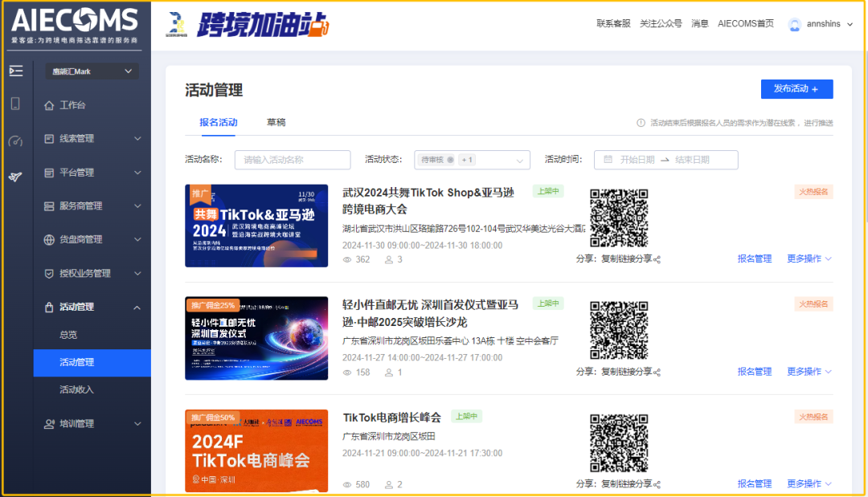Expand the 培训管理 sidebar menu
The width and height of the screenshot is (868, 497).
coord(92,423)
